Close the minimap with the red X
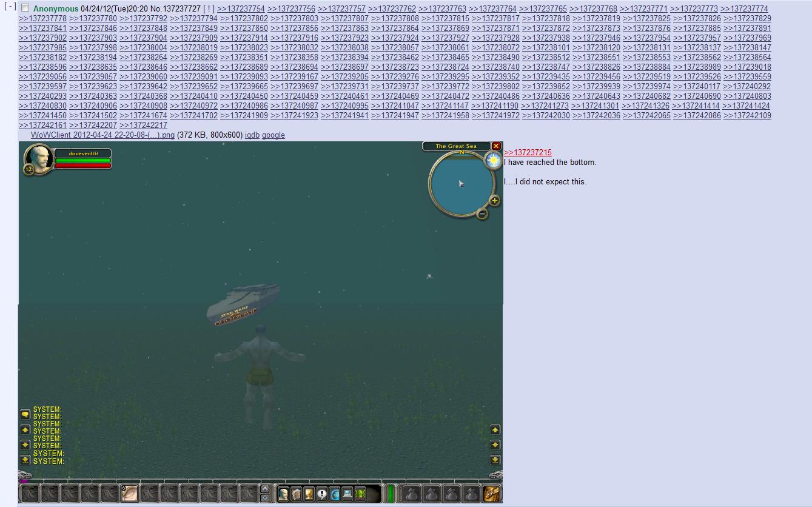The width and height of the screenshot is (812, 507). [x=496, y=146]
